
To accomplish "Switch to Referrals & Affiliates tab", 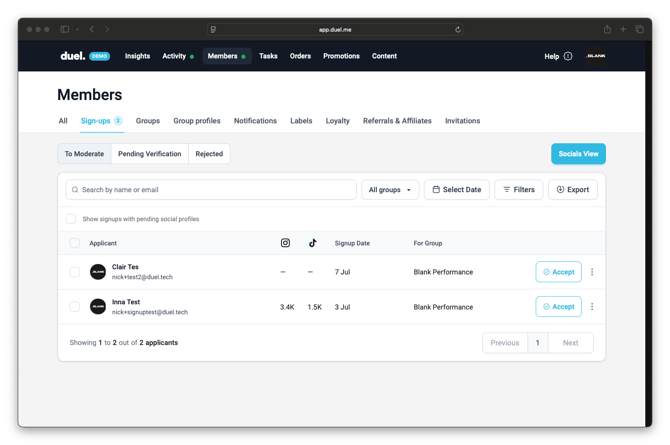I will coord(397,121).
